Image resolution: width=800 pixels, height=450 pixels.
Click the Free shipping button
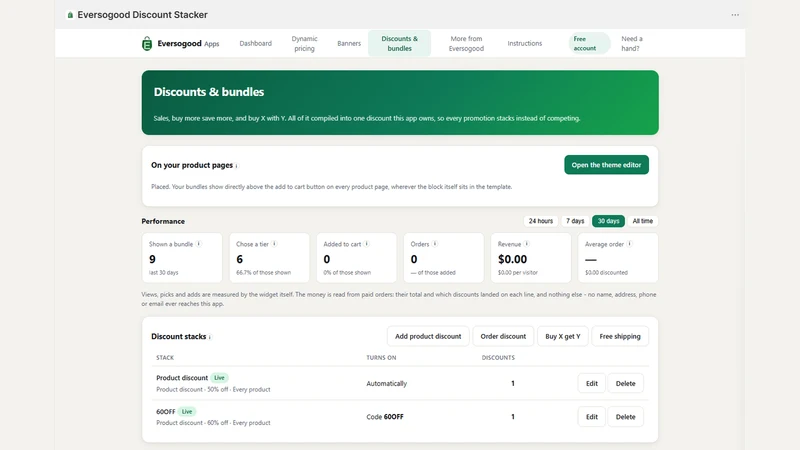(620, 336)
